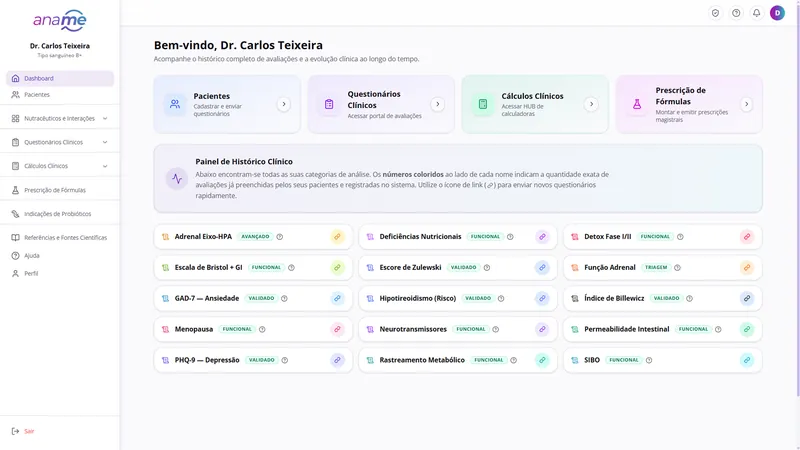800x450 pixels.
Task: Click link icon for Escore de Zulewski
Action: tap(542, 267)
